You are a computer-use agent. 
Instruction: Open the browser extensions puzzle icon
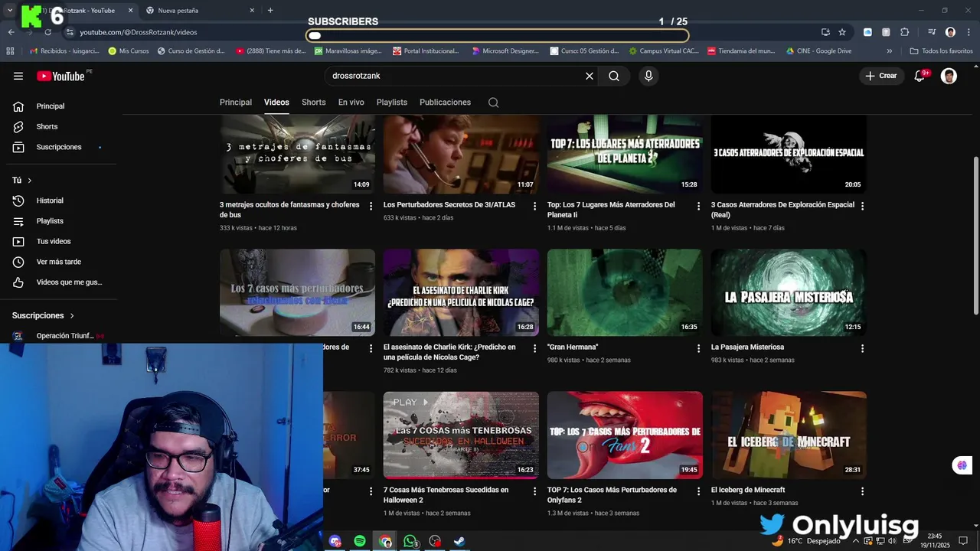coord(905,32)
